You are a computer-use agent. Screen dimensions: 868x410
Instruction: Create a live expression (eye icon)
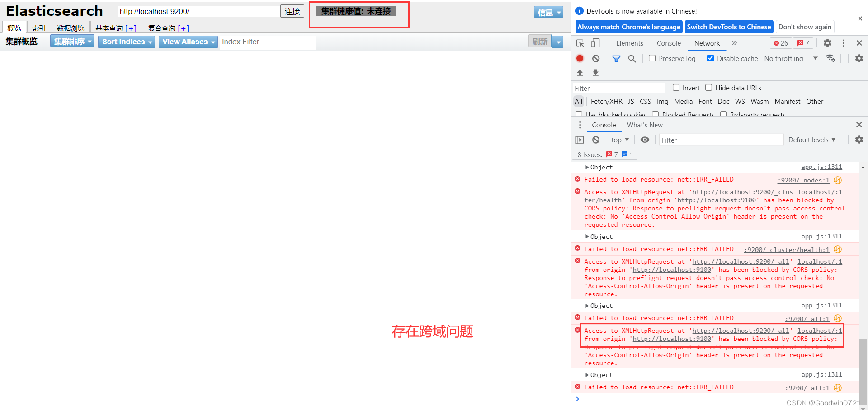point(645,140)
